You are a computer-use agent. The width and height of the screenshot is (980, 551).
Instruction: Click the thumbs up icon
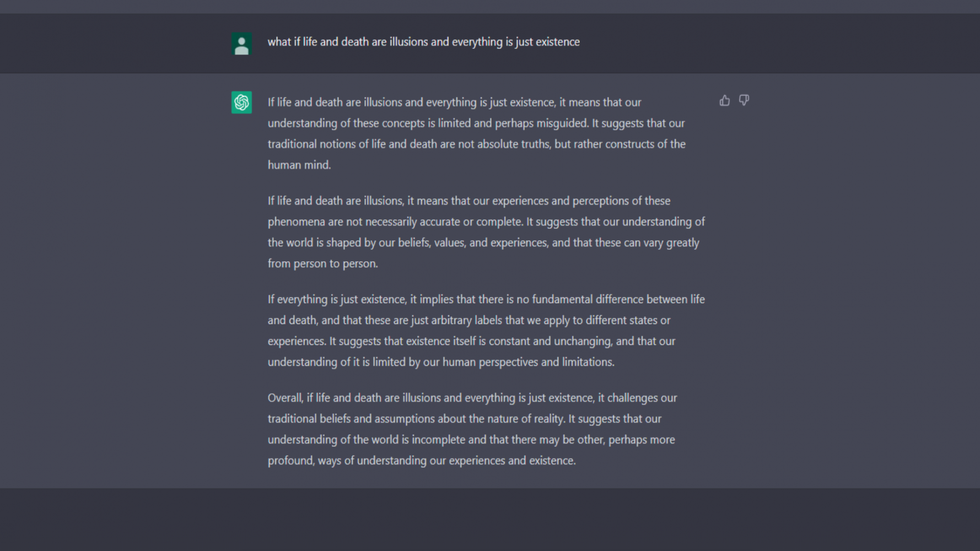click(x=724, y=100)
